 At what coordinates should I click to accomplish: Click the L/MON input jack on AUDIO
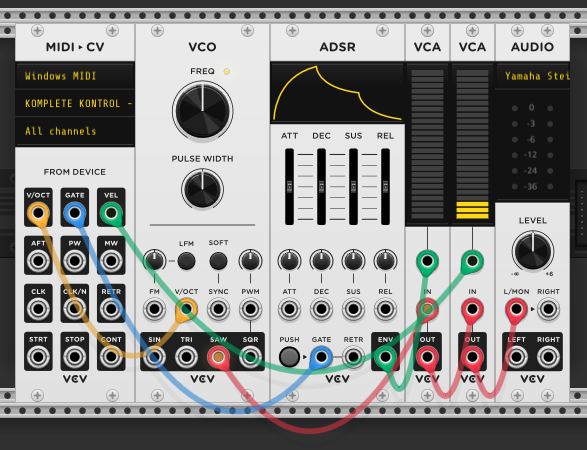(516, 309)
